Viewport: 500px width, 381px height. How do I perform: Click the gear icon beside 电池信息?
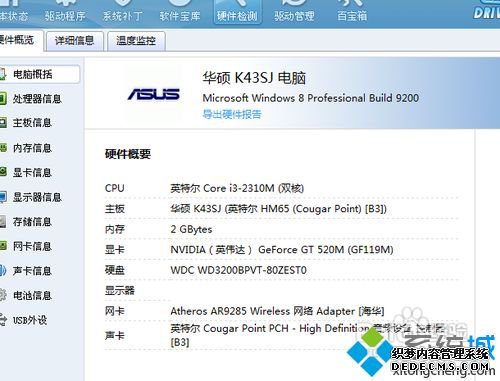(3, 295)
